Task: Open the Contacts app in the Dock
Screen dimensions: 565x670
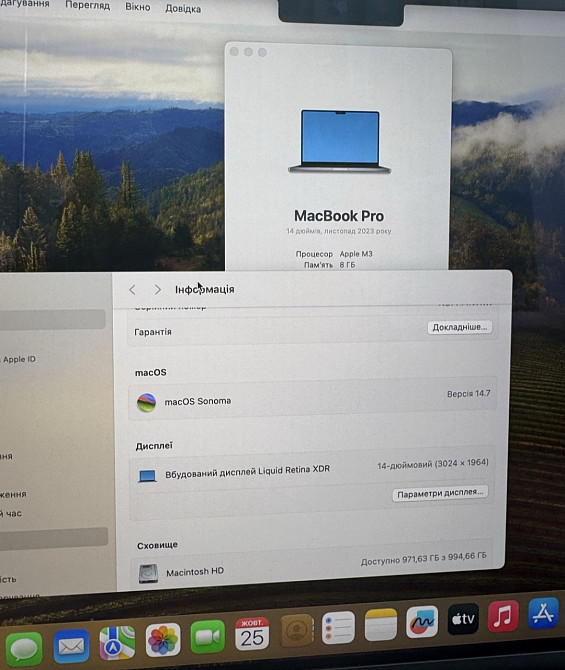Action: pos(297,630)
